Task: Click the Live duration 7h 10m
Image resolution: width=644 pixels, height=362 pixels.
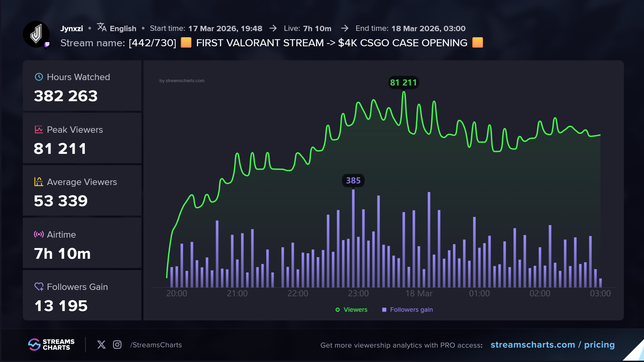Action: coord(317,28)
